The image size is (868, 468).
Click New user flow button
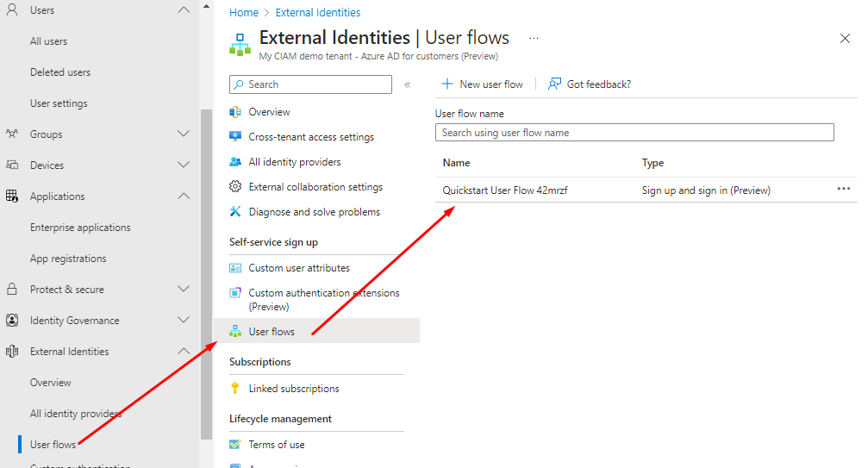pos(483,84)
